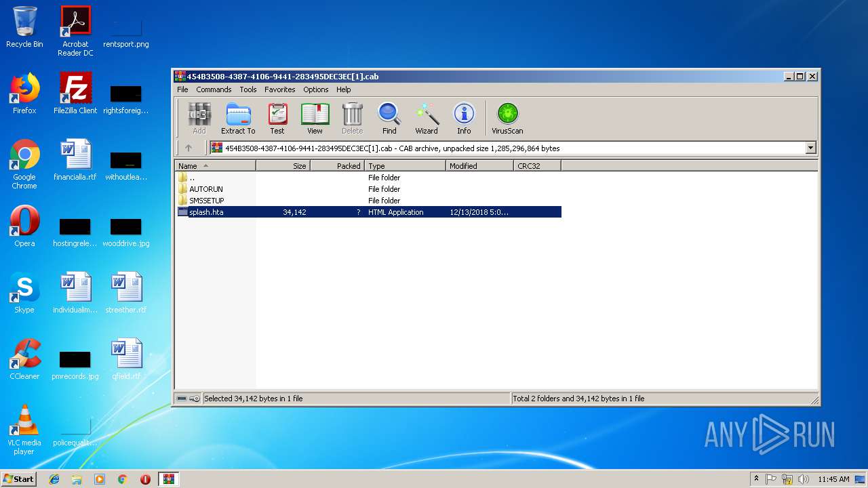Show archive Info
This screenshot has width=868, height=488.
(464, 119)
